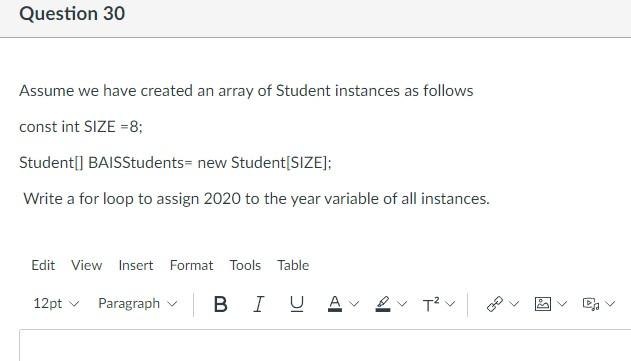Click the 'Assume we have created an array' sentence
The height and width of the screenshot is (361, 631).
click(246, 91)
